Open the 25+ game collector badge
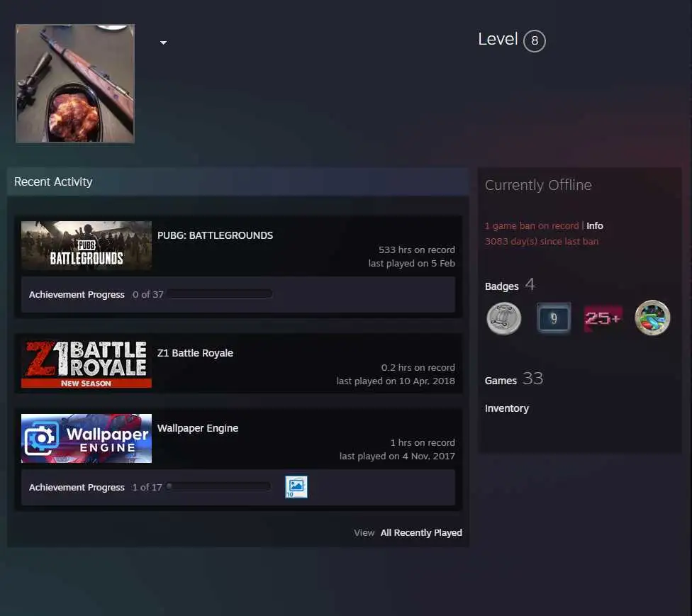The width and height of the screenshot is (692, 616). click(603, 318)
